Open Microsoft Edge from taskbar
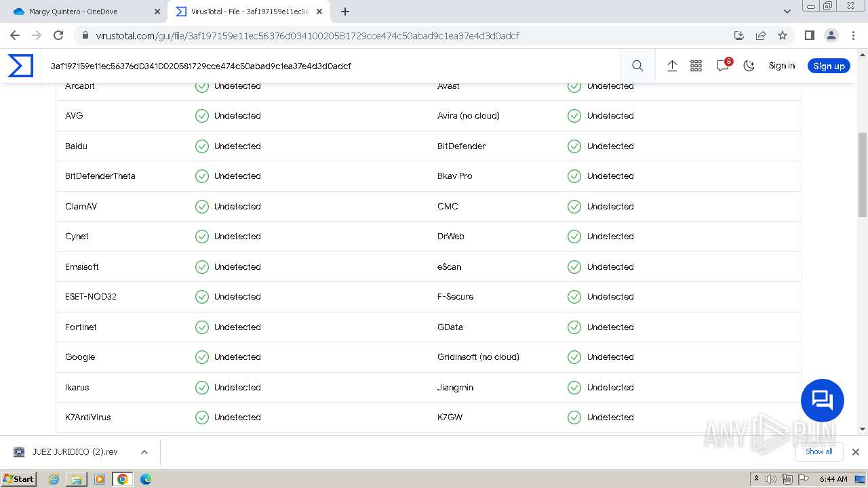This screenshot has width=868, height=488. [145, 479]
